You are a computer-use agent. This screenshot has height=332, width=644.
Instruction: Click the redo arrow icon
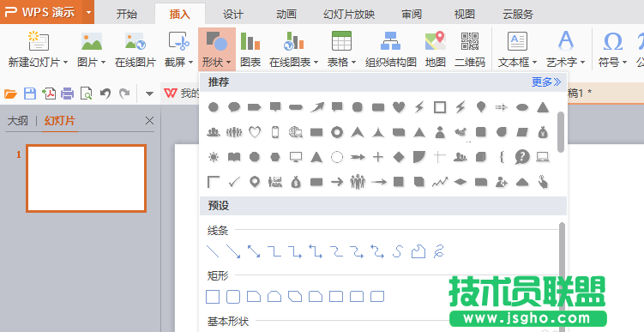point(124,94)
